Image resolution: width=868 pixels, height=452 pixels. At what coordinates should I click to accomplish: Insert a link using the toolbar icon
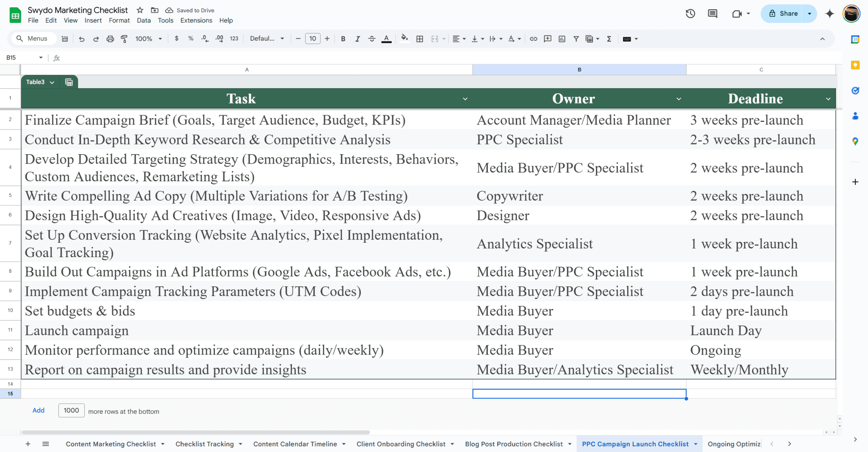pos(533,39)
